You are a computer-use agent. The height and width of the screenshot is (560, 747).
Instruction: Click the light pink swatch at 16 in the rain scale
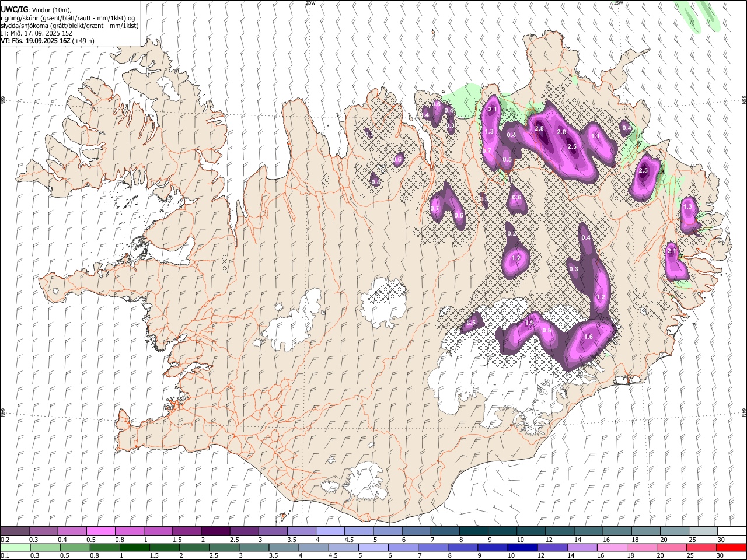612,548
